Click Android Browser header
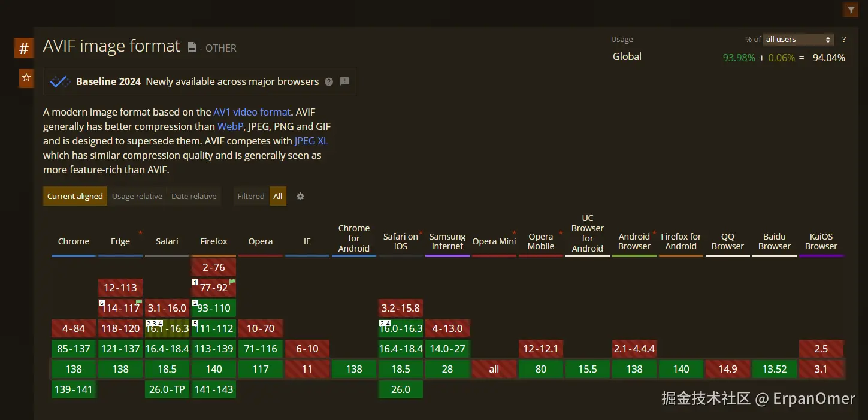 pos(634,241)
